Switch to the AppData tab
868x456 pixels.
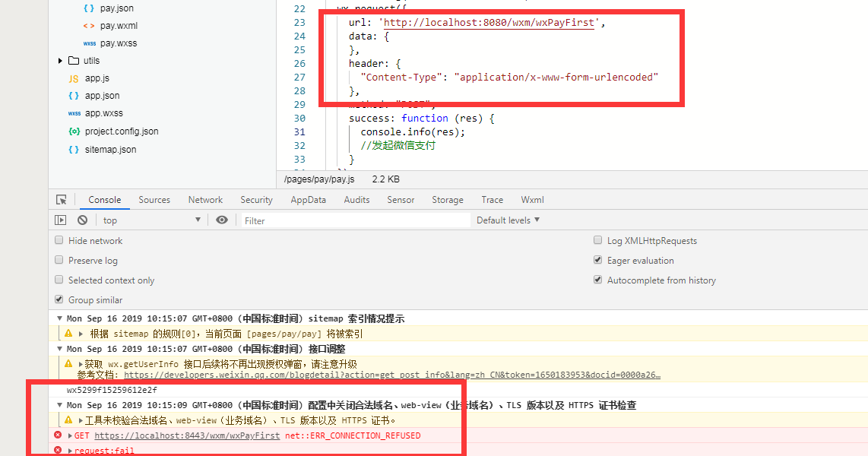[309, 200]
